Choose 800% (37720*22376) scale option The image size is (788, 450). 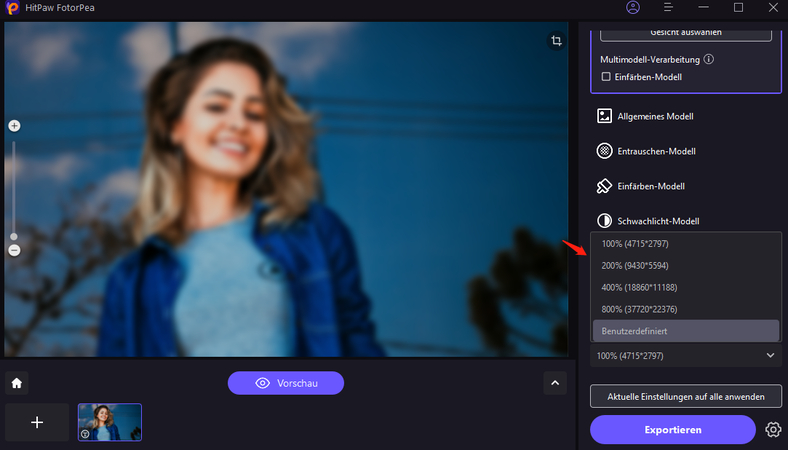point(686,309)
